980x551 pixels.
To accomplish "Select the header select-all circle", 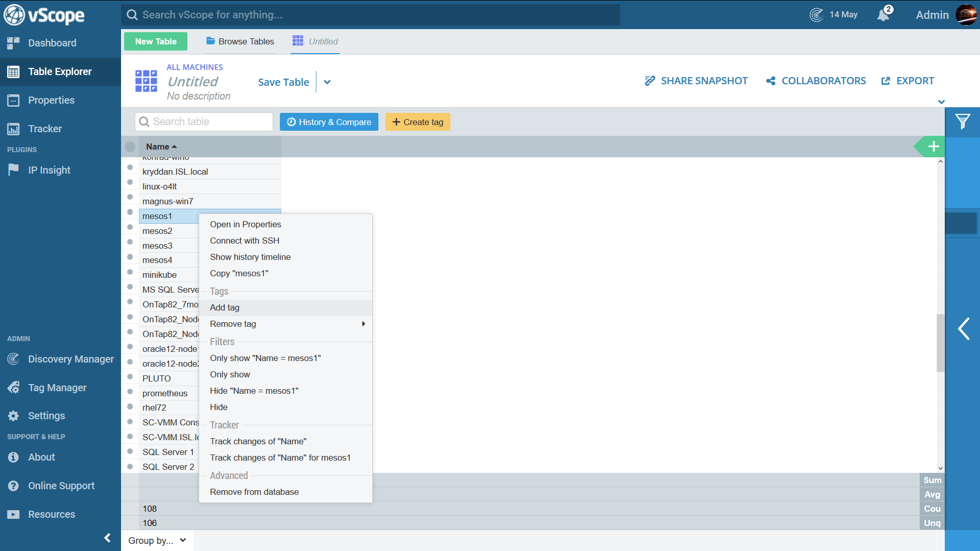I will pos(130,147).
